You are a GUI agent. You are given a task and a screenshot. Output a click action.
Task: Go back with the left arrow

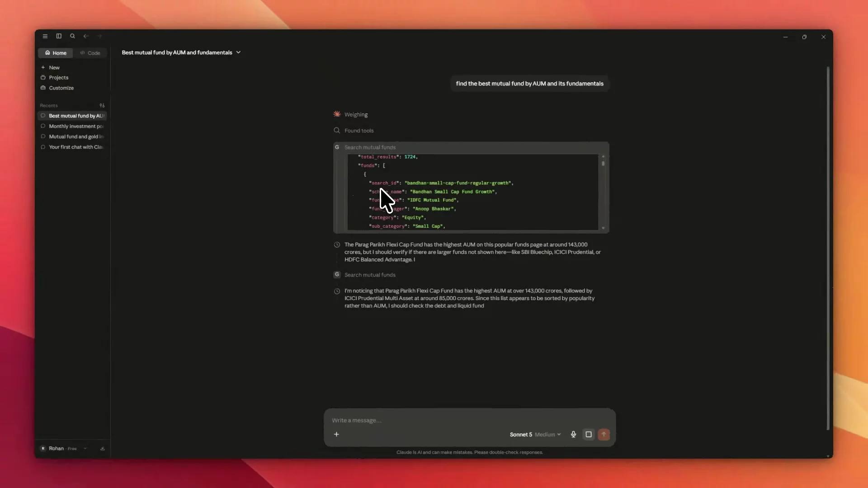[x=86, y=36]
